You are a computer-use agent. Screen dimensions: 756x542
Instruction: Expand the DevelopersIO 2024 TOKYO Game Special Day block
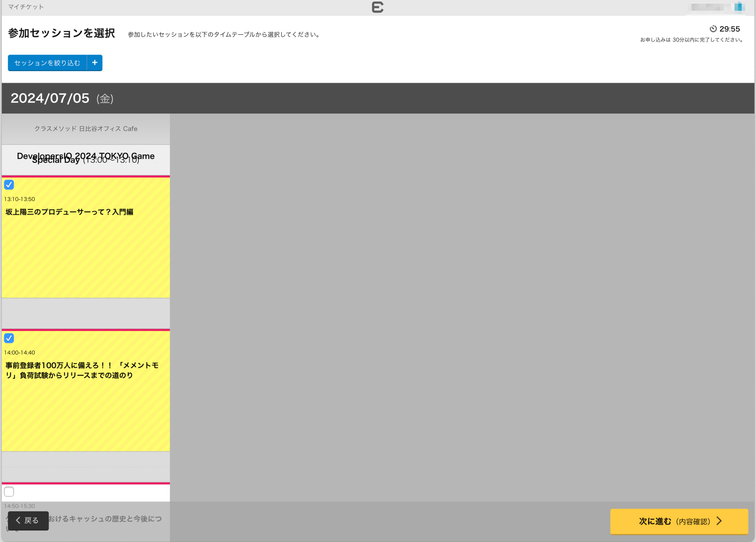click(x=86, y=160)
